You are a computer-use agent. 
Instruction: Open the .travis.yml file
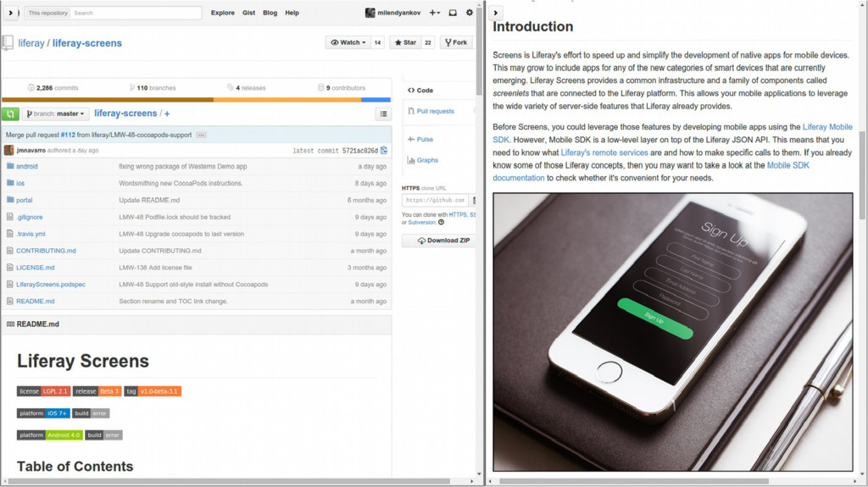pyautogui.click(x=31, y=234)
